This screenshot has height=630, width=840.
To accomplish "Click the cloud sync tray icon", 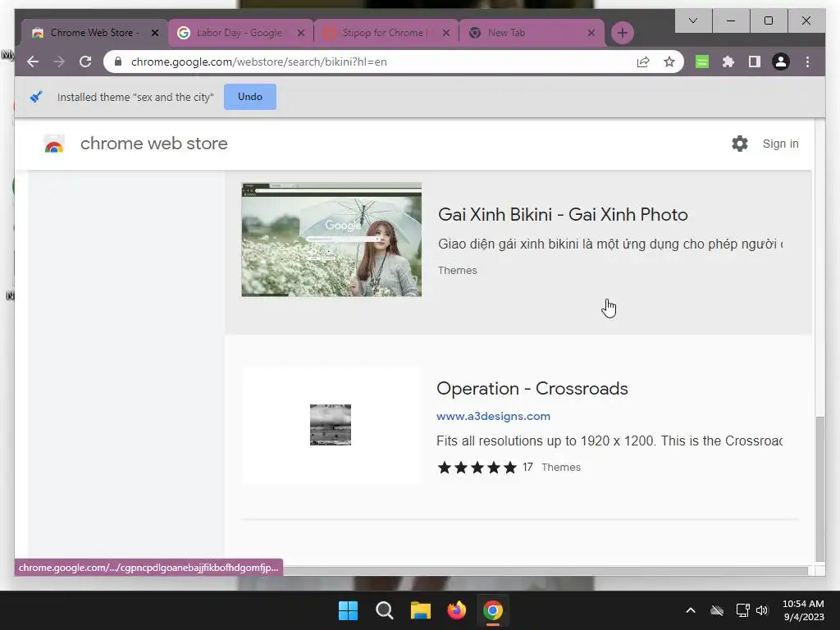I will tap(717, 610).
